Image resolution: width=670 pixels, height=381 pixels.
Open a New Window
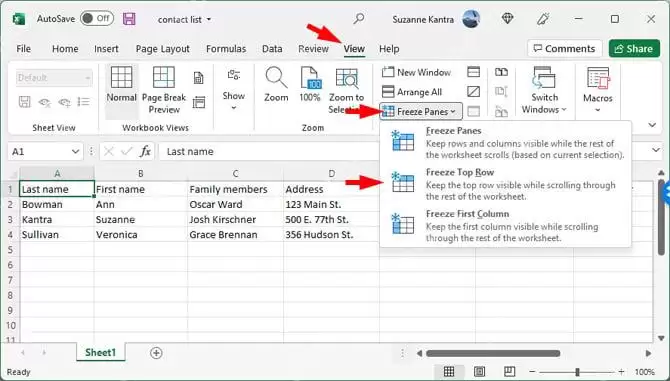point(416,72)
